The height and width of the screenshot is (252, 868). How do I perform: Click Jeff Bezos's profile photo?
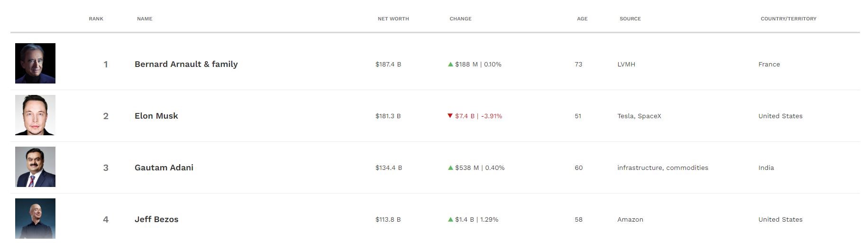[35, 218]
